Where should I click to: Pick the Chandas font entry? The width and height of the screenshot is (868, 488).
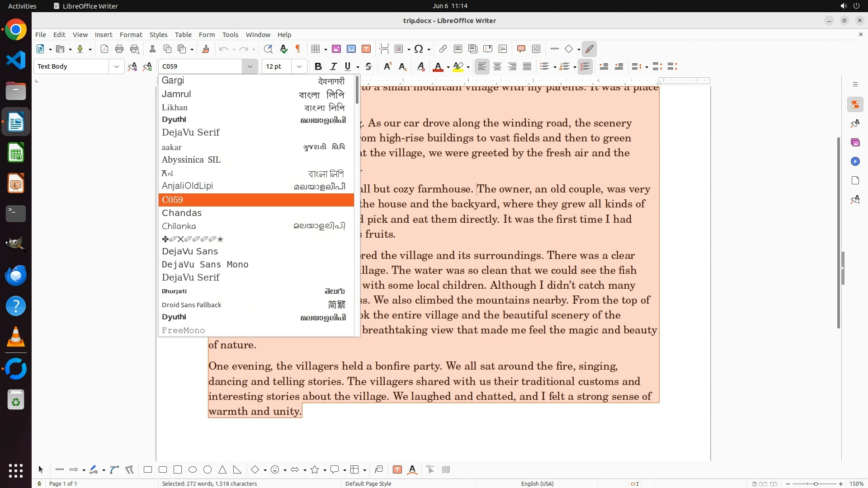pos(182,213)
